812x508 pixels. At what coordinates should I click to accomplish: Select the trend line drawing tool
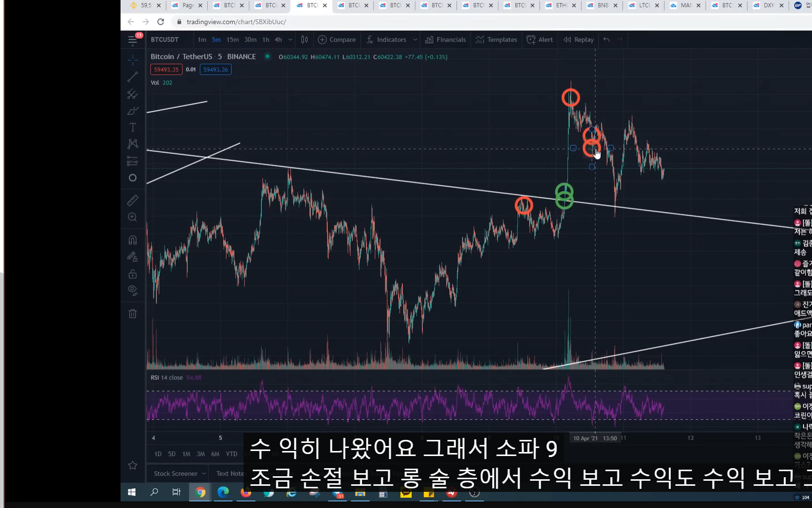coord(133,77)
